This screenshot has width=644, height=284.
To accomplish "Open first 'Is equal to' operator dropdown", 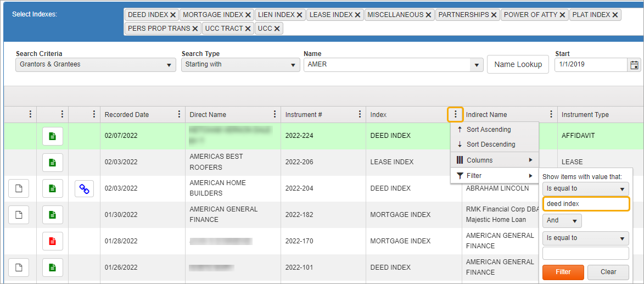I will point(585,188).
